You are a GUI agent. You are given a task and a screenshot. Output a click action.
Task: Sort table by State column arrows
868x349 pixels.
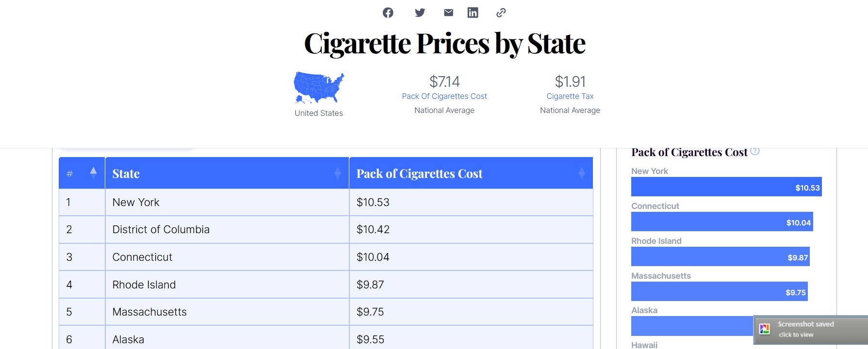[x=338, y=173]
